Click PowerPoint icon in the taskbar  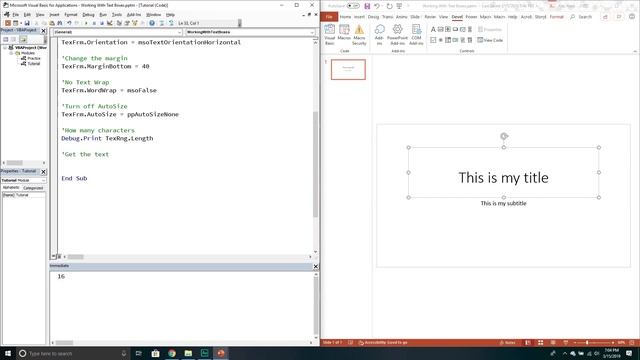221,353
